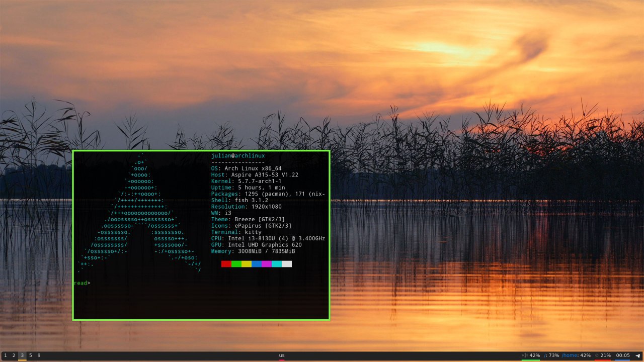Click the 'Theme: Breeze [GTK2/3]' line
The height and width of the screenshot is (362, 644).
click(x=248, y=220)
